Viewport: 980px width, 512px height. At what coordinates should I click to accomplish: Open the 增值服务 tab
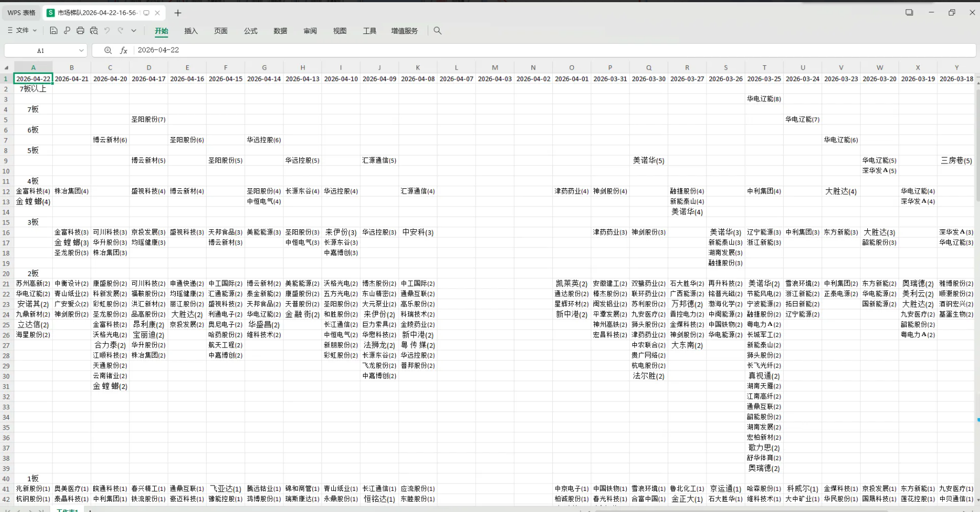(x=403, y=31)
